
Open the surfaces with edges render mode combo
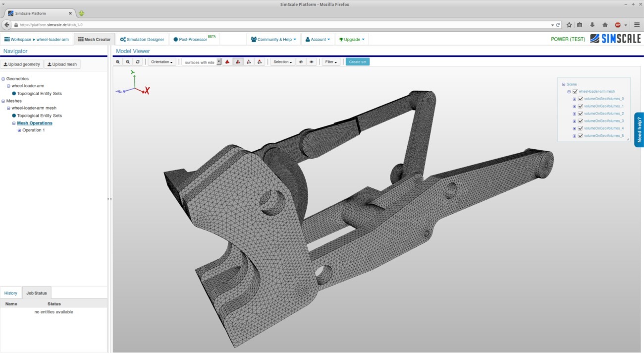click(202, 62)
